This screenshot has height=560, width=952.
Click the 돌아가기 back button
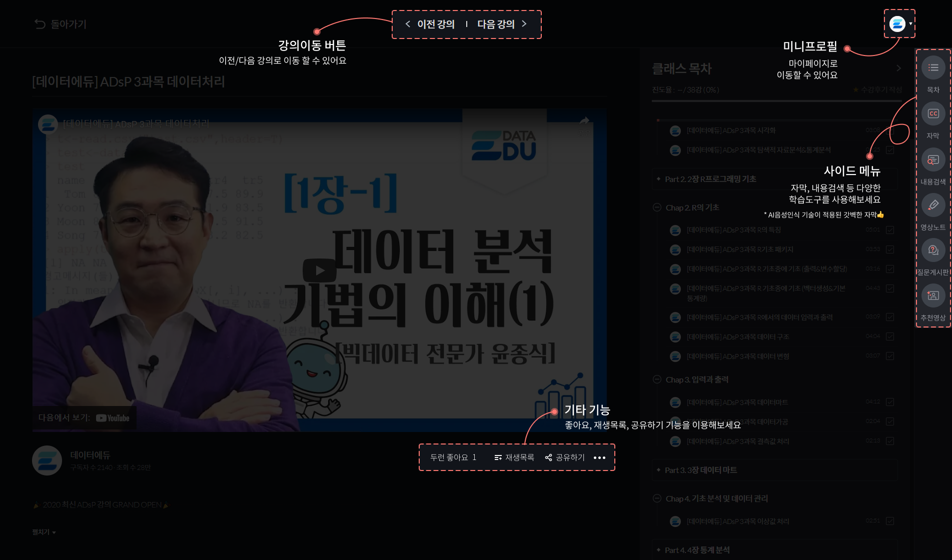(x=61, y=24)
